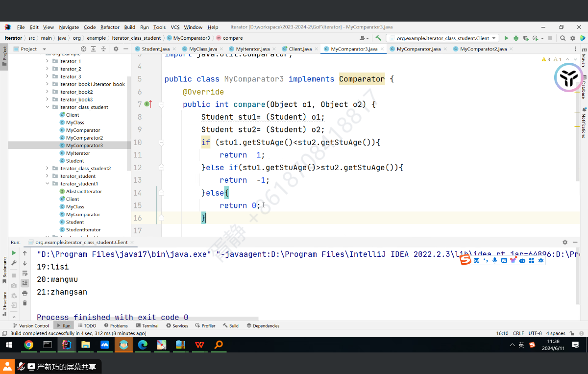
Task: Print the console output
Action: tap(25, 293)
